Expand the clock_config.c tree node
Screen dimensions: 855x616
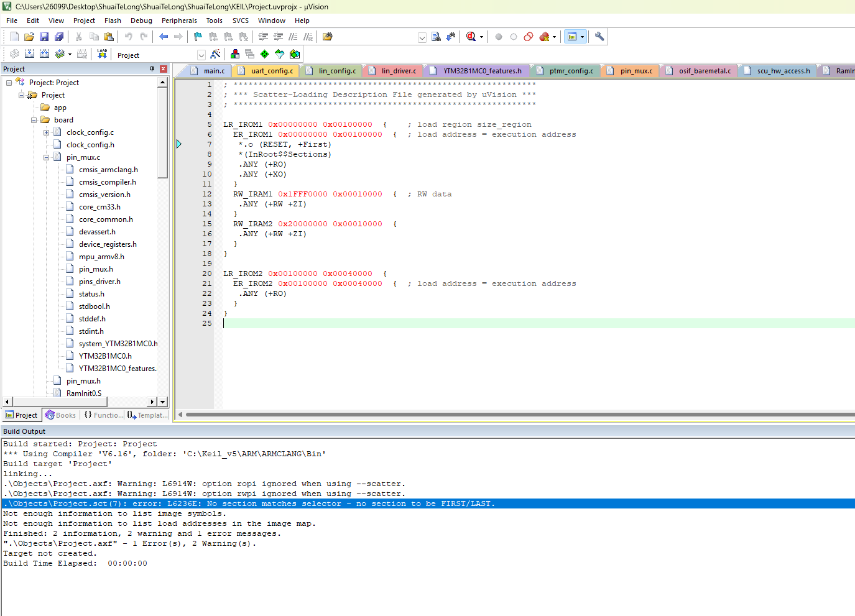tap(47, 132)
